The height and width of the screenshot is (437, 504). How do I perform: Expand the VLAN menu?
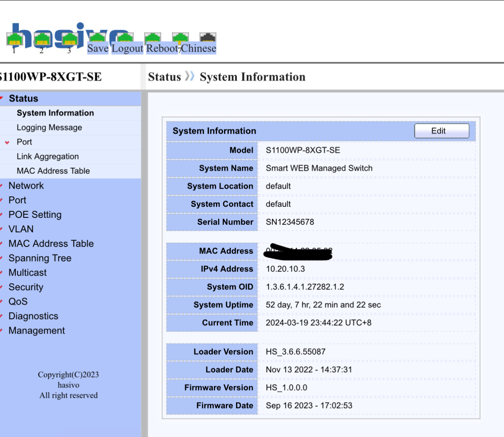(x=21, y=229)
